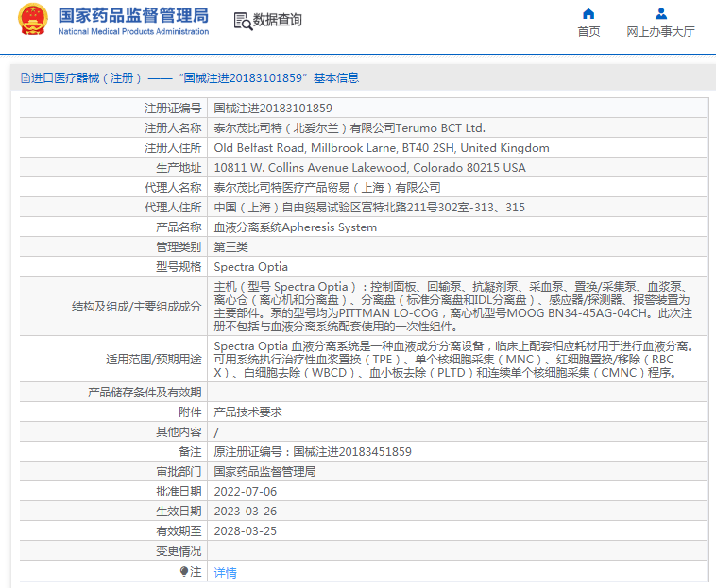Click the 管理类别 row label
Image resolution: width=716 pixels, height=588 pixels.
tap(179, 247)
